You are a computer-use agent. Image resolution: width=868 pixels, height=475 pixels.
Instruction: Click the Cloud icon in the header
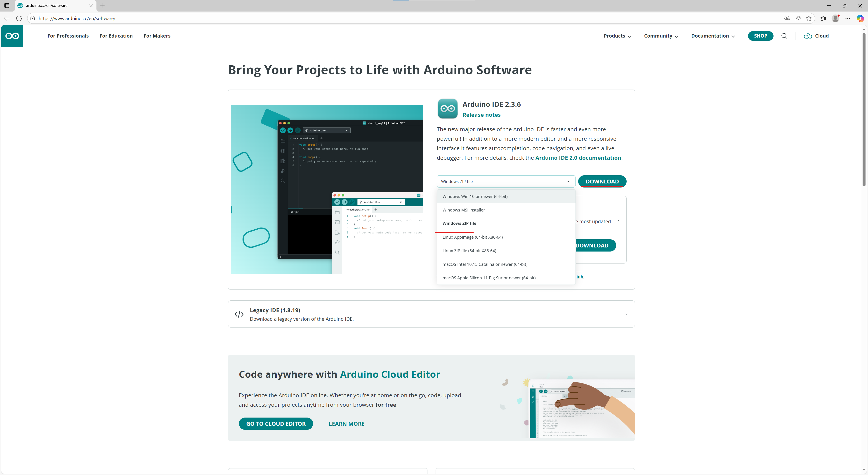(808, 36)
